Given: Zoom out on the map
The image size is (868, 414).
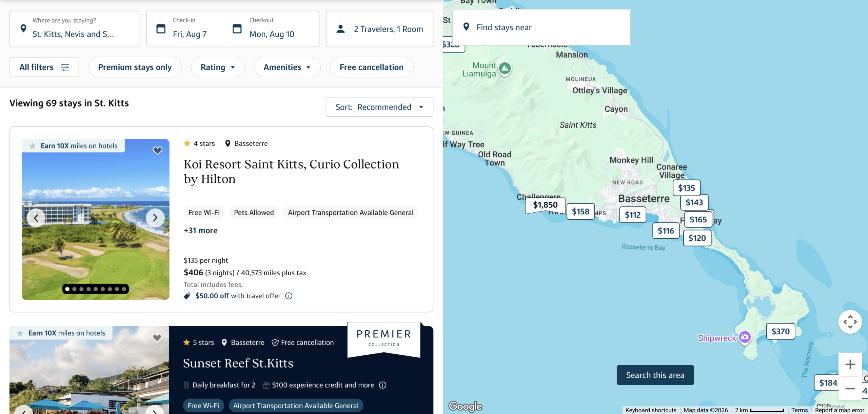Looking at the screenshot, I should pos(850,388).
